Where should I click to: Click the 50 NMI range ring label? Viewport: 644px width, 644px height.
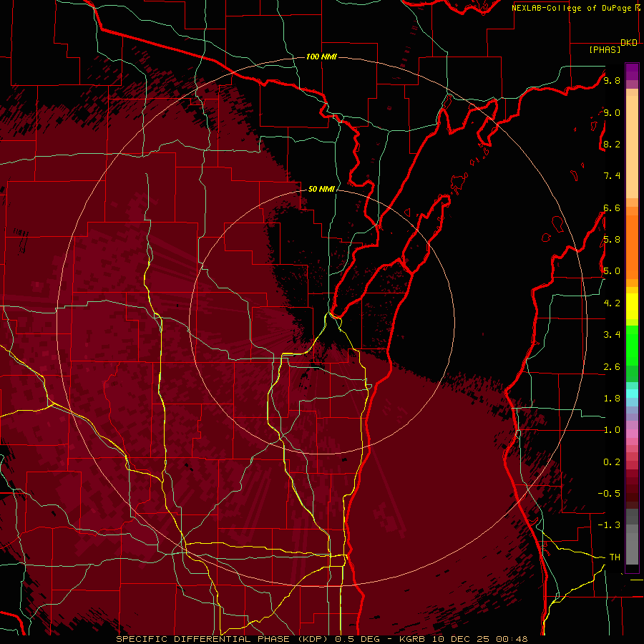321,189
